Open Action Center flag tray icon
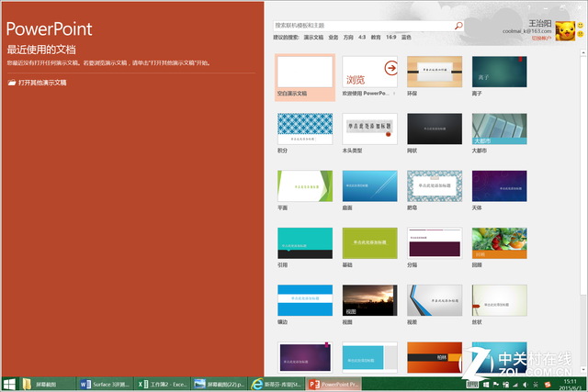The image size is (588, 392). pyautogui.click(x=496, y=385)
